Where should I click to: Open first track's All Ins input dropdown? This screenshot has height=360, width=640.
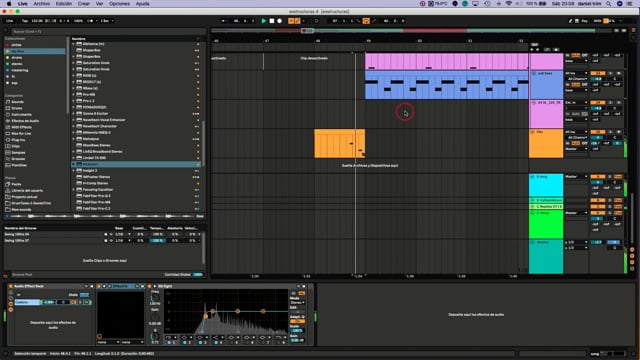[576, 73]
